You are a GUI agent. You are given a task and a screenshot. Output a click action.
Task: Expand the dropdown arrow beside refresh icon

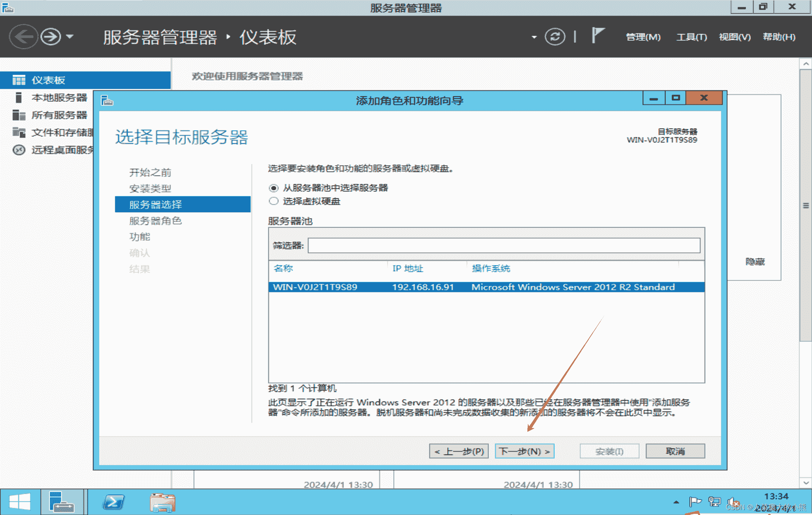coord(534,37)
